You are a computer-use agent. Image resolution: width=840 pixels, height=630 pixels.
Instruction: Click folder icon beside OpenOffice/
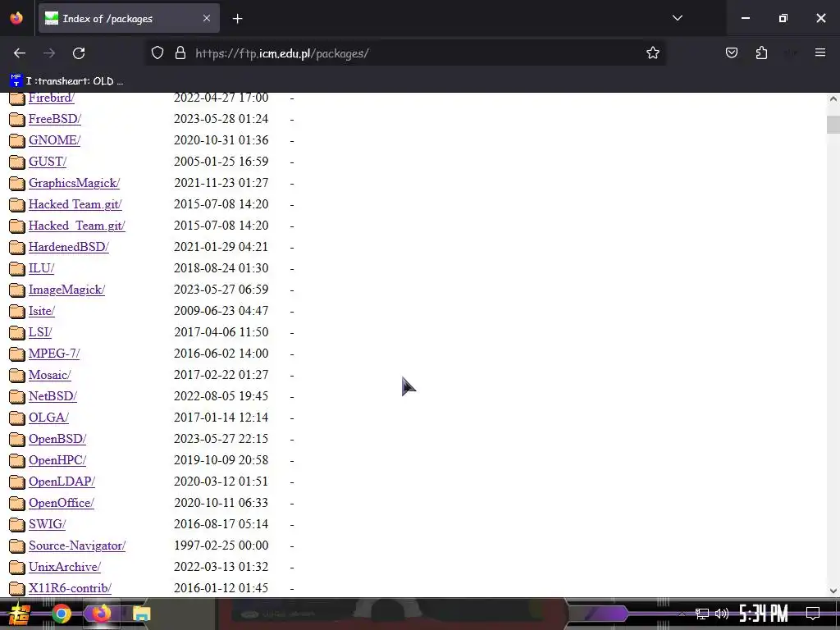click(x=17, y=503)
